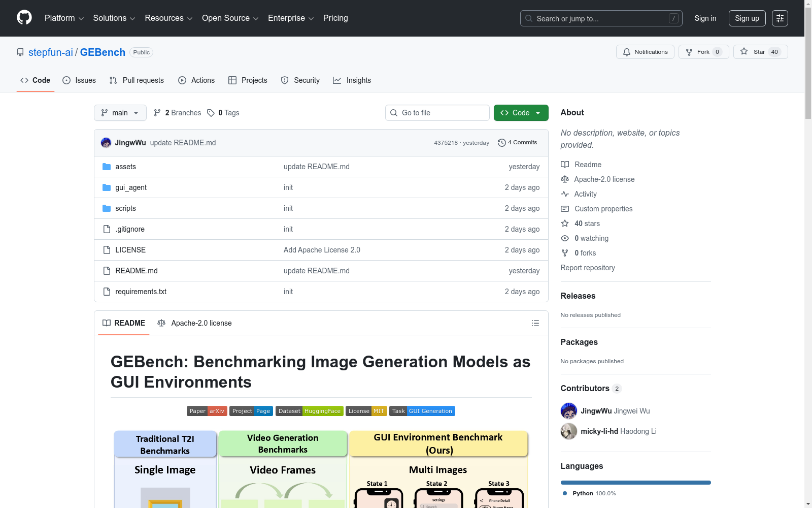
Task: Expand the Resources menu
Action: pyautogui.click(x=168, y=18)
